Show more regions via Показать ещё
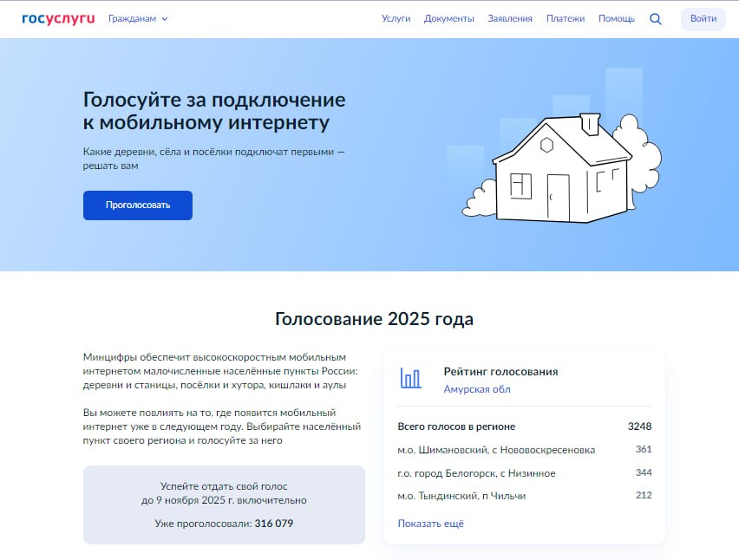Image resolution: width=739 pixels, height=560 pixels. (429, 524)
